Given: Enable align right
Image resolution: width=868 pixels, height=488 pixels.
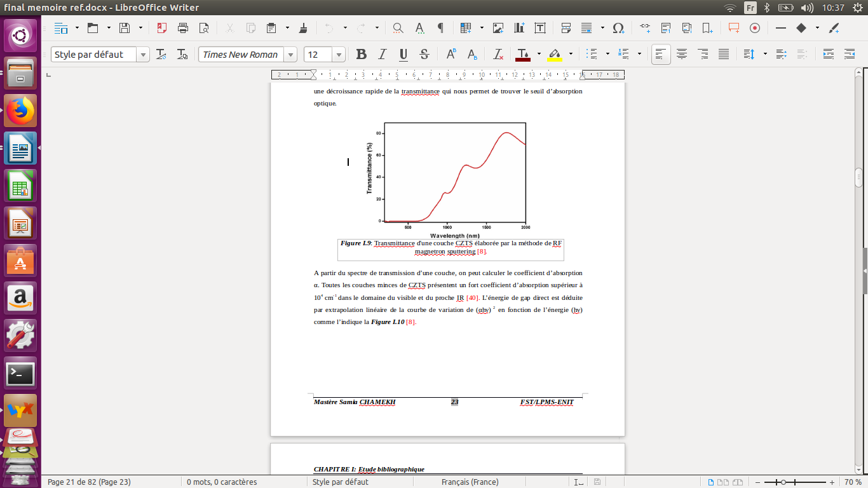Looking at the screenshot, I should [703, 54].
